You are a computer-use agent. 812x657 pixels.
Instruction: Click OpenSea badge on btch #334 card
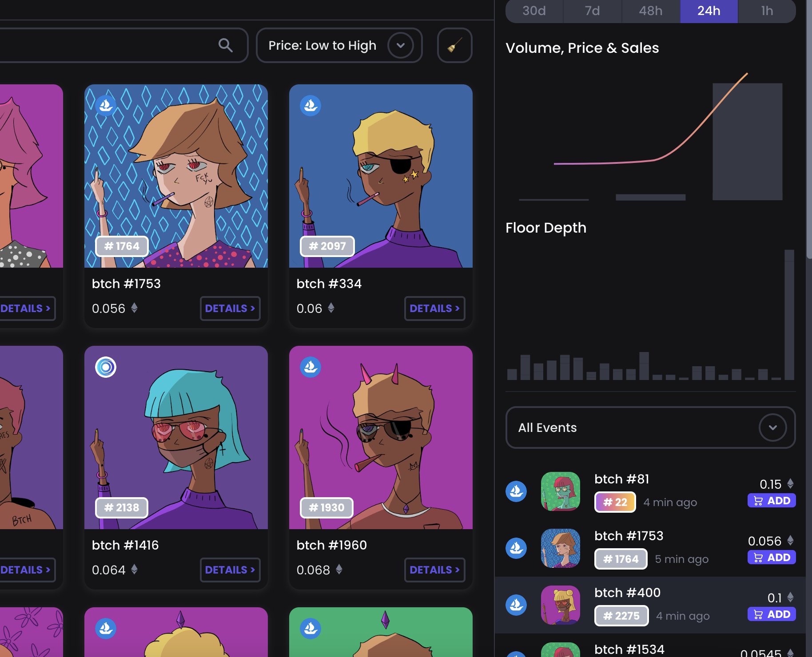310,106
